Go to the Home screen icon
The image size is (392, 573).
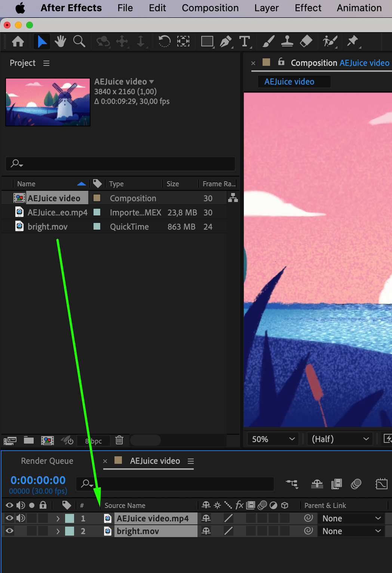point(18,41)
